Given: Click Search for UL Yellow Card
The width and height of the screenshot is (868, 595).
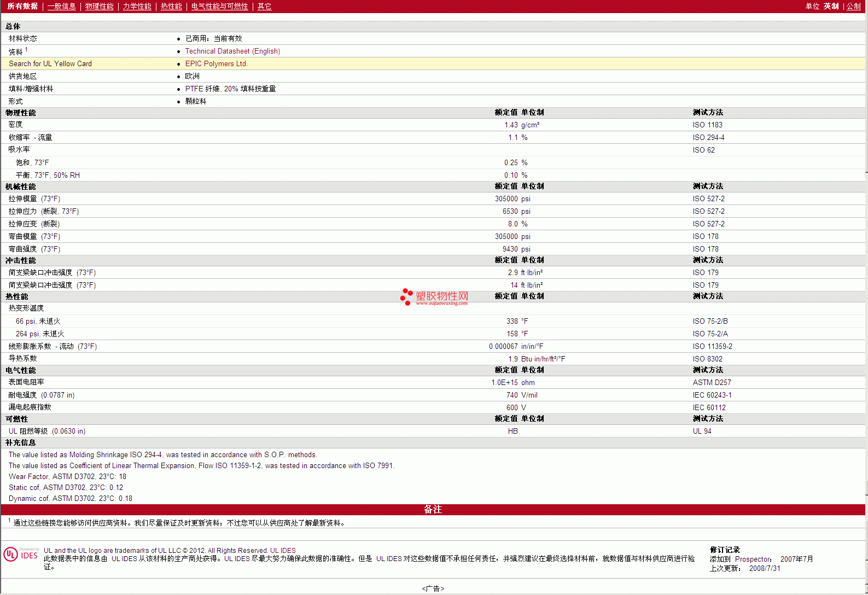Looking at the screenshot, I should pyautogui.click(x=50, y=64).
